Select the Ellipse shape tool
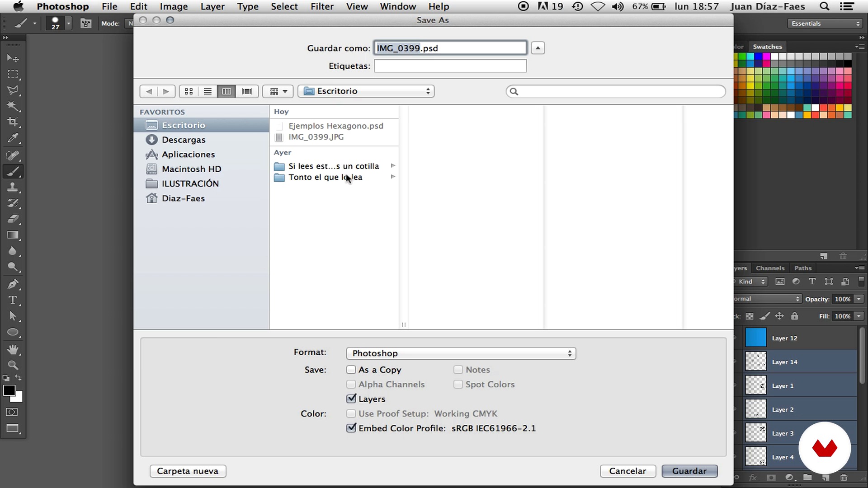The image size is (868, 488). tap(13, 333)
